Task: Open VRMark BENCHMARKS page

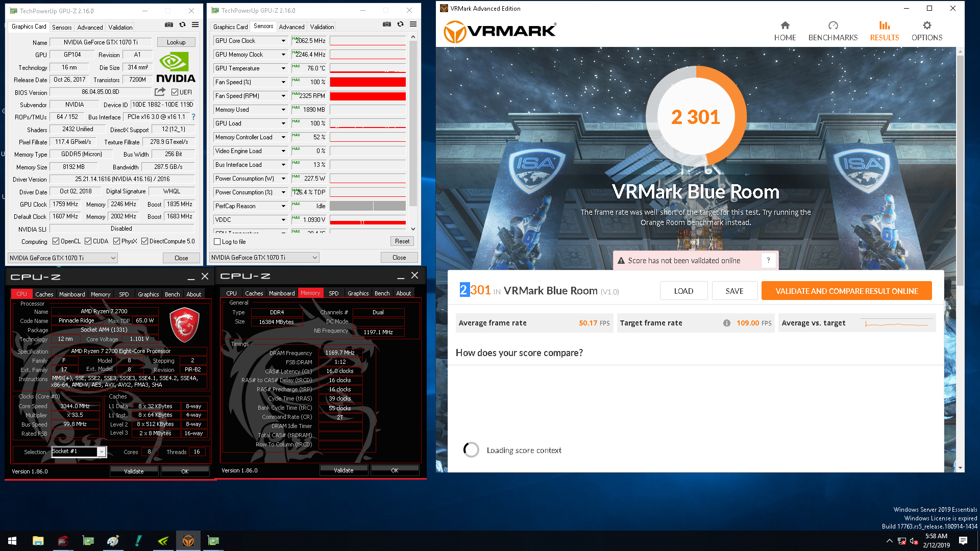Action: tap(833, 31)
